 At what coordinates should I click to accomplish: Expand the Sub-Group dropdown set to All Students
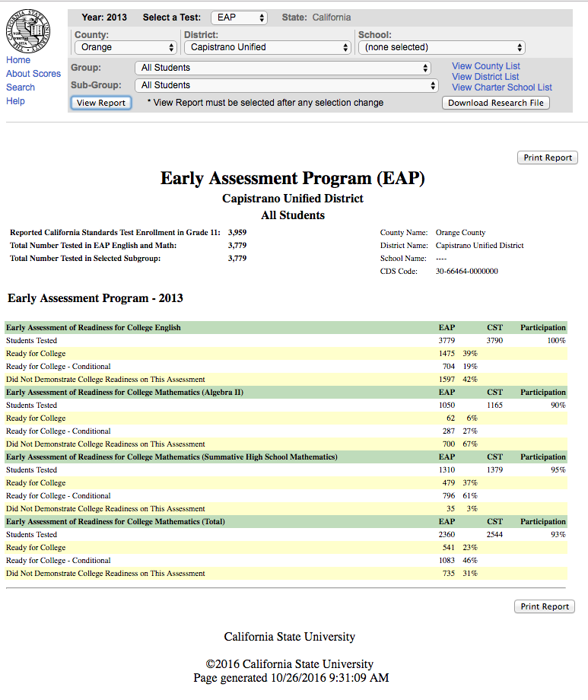pos(287,85)
